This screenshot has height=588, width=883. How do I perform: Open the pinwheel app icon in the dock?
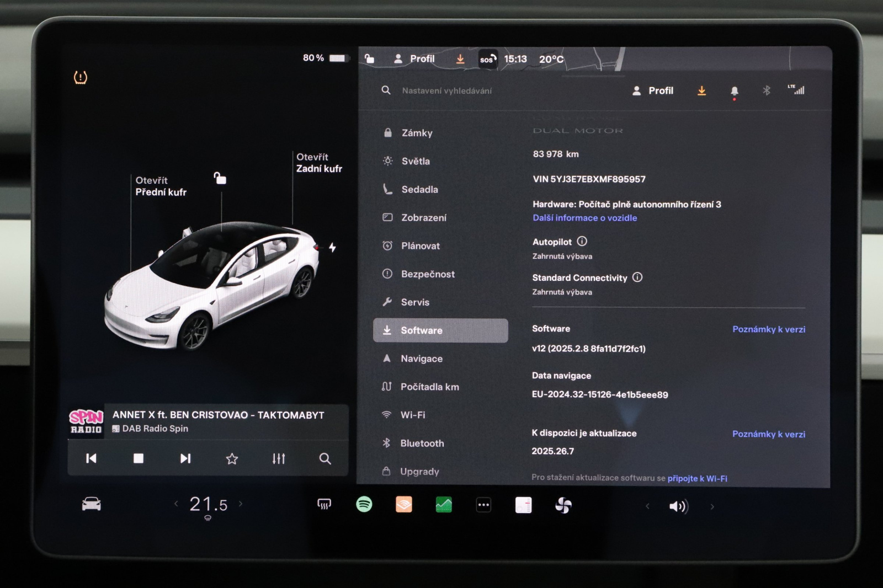[x=563, y=505]
